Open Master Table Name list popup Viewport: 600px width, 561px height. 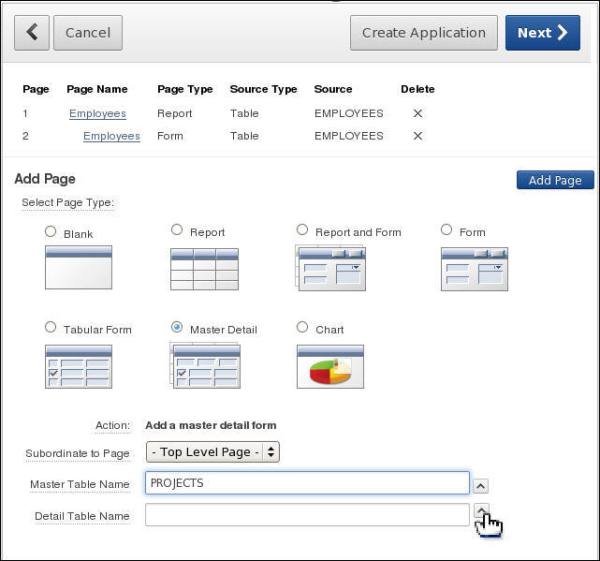(481, 486)
